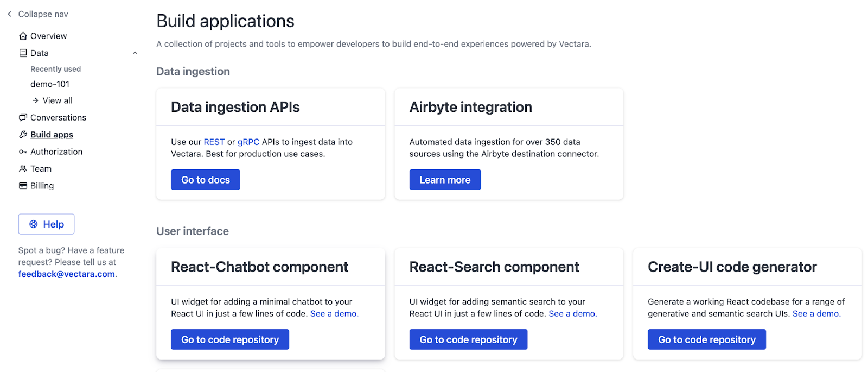Go to React-Search code repository
Image resolution: width=868 pixels, height=372 pixels.
(468, 339)
